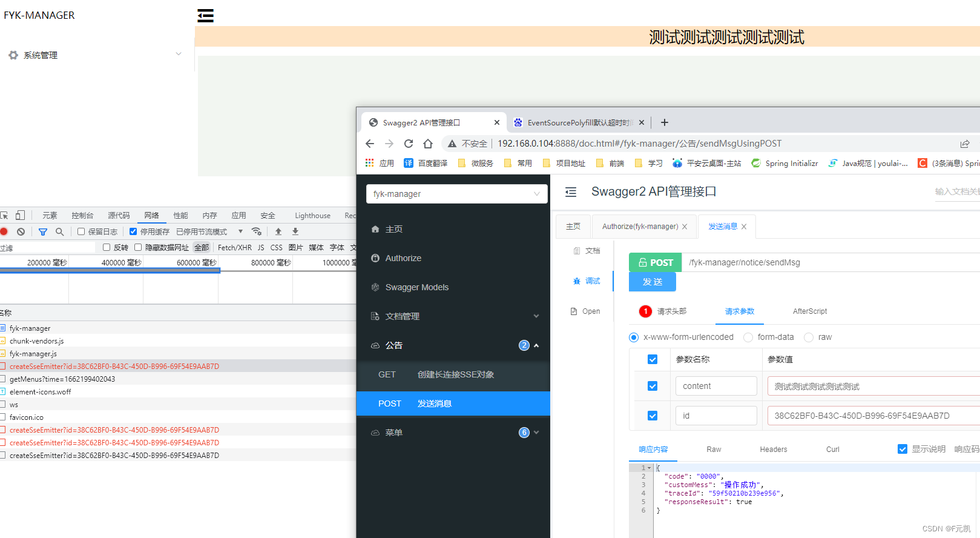This screenshot has height=538, width=980.
Task: Switch to EventSourcePolyfill browser tab
Action: (x=580, y=122)
